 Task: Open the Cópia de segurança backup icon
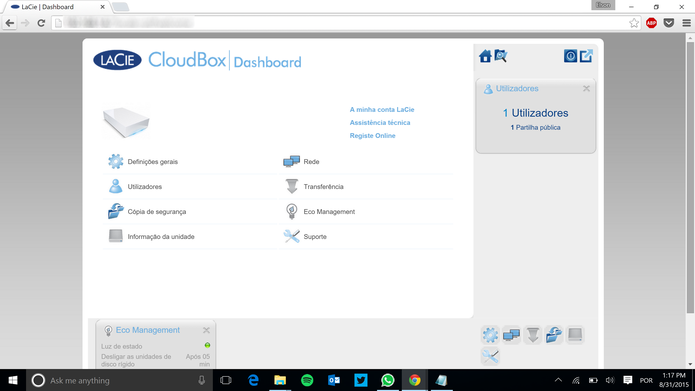coord(116,211)
